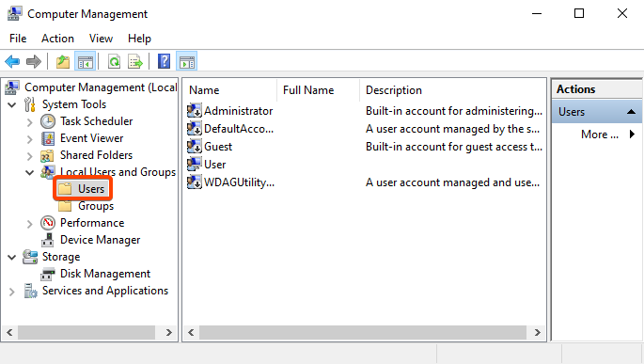Click the Up one level folder icon
Viewport: 644px width, 364px height.
[63, 62]
